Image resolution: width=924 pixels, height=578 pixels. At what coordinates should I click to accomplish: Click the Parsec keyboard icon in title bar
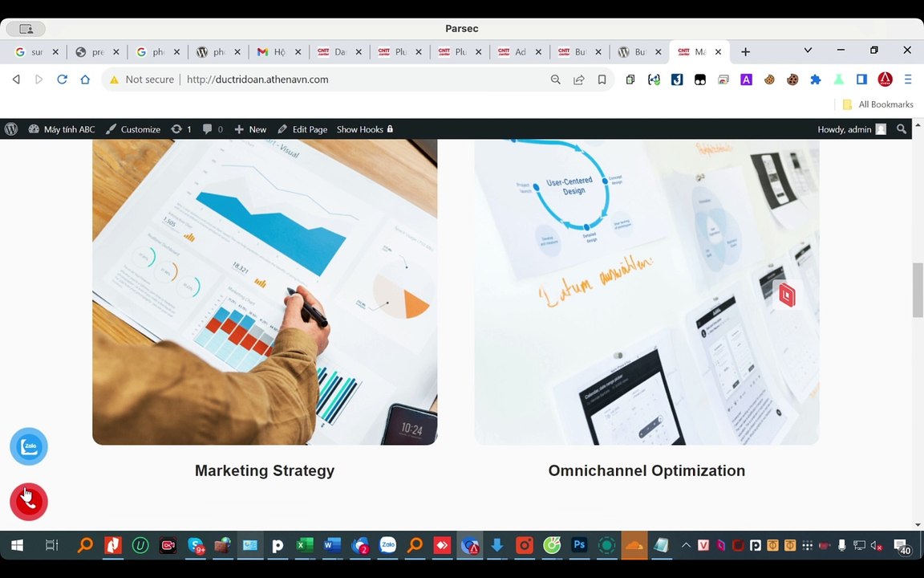click(26, 28)
